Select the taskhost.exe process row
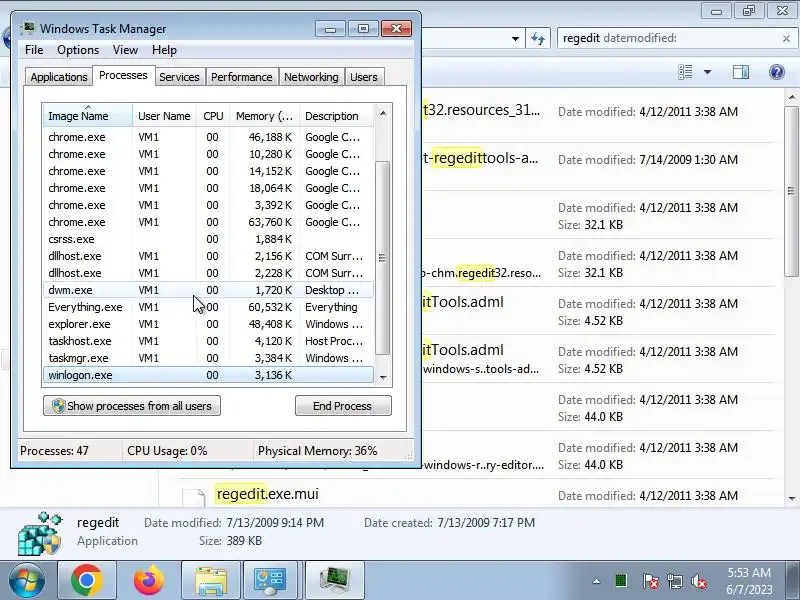The height and width of the screenshot is (600, 800). [208, 341]
